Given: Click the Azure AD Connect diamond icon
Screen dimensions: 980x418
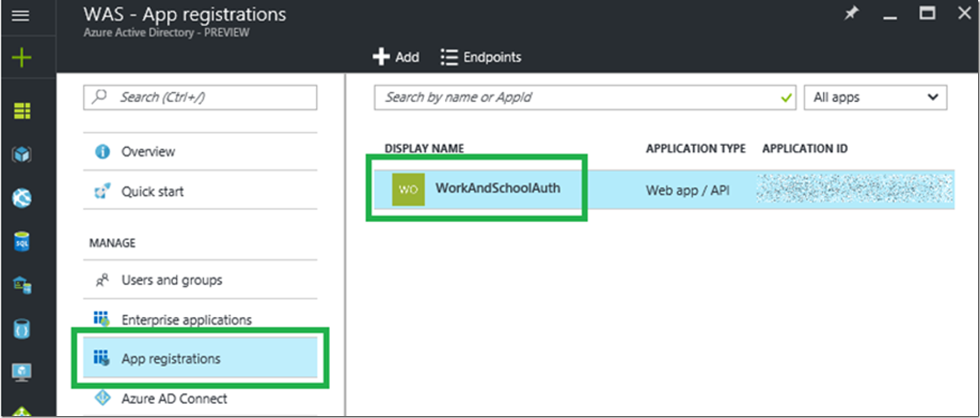Looking at the screenshot, I should (102, 398).
